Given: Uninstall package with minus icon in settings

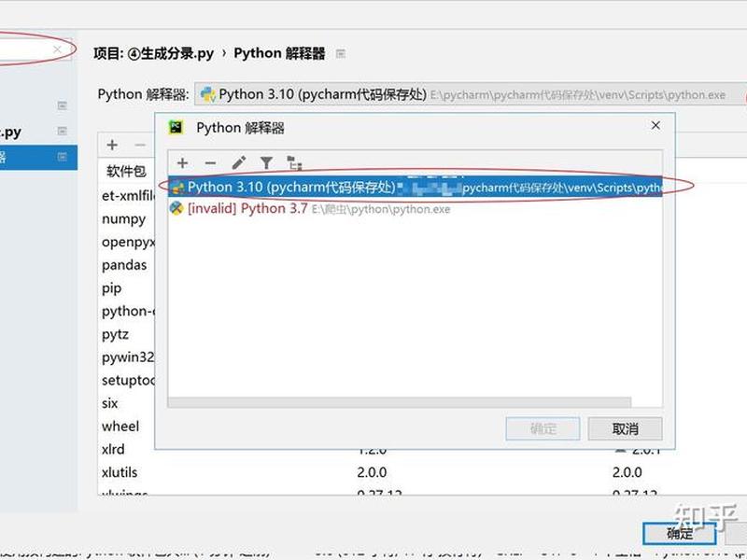Looking at the screenshot, I should tap(140, 145).
